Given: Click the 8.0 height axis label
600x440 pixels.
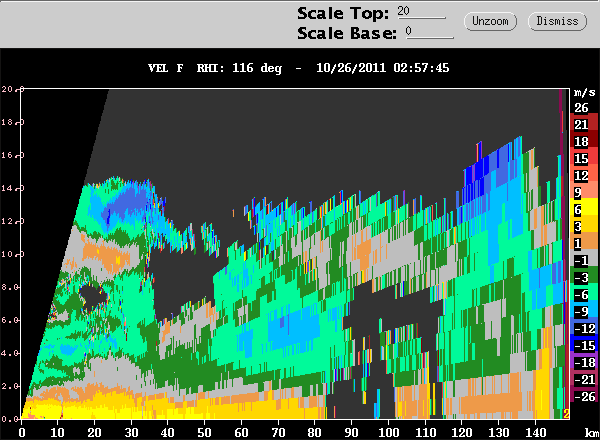Looking at the screenshot, I should [10, 287].
